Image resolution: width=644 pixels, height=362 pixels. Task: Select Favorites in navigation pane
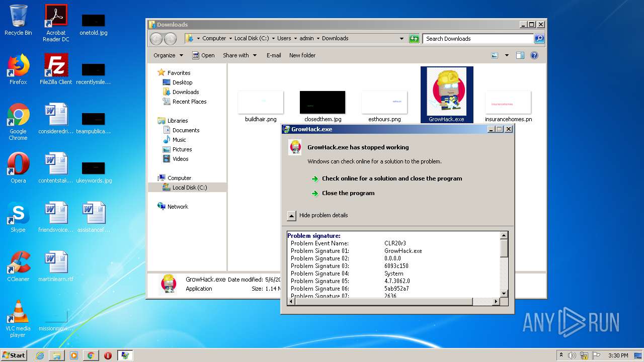pyautogui.click(x=179, y=73)
